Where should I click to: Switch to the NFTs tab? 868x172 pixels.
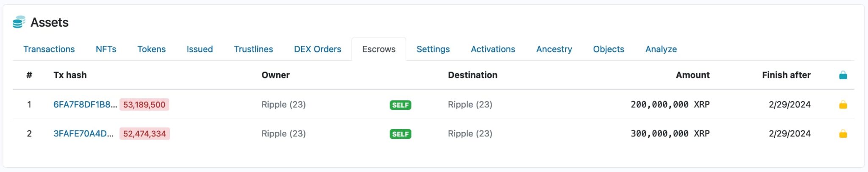(106, 49)
